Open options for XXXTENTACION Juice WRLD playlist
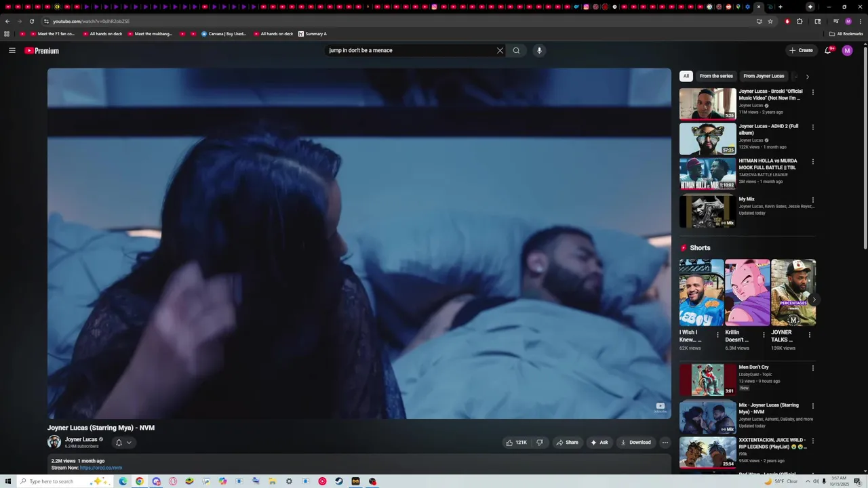Image resolution: width=868 pixels, height=488 pixels. click(x=813, y=441)
